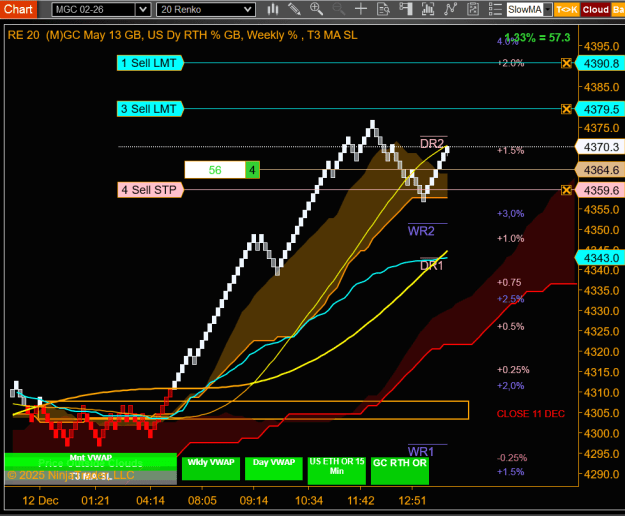Click the position box showing 56

click(x=215, y=170)
